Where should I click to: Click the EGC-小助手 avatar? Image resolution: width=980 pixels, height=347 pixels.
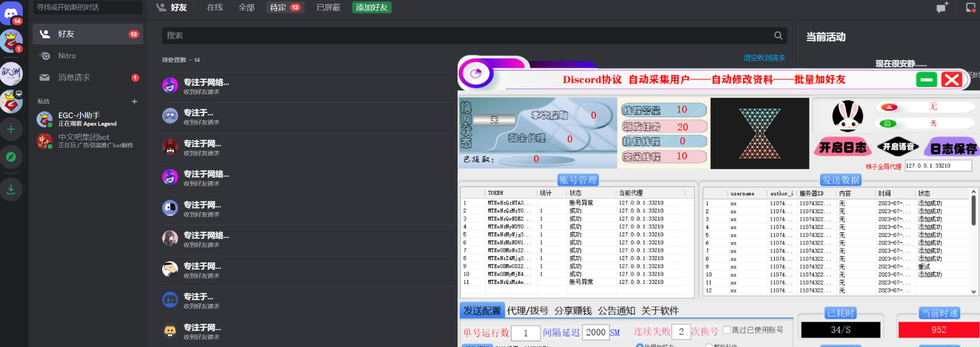pyautogui.click(x=45, y=119)
